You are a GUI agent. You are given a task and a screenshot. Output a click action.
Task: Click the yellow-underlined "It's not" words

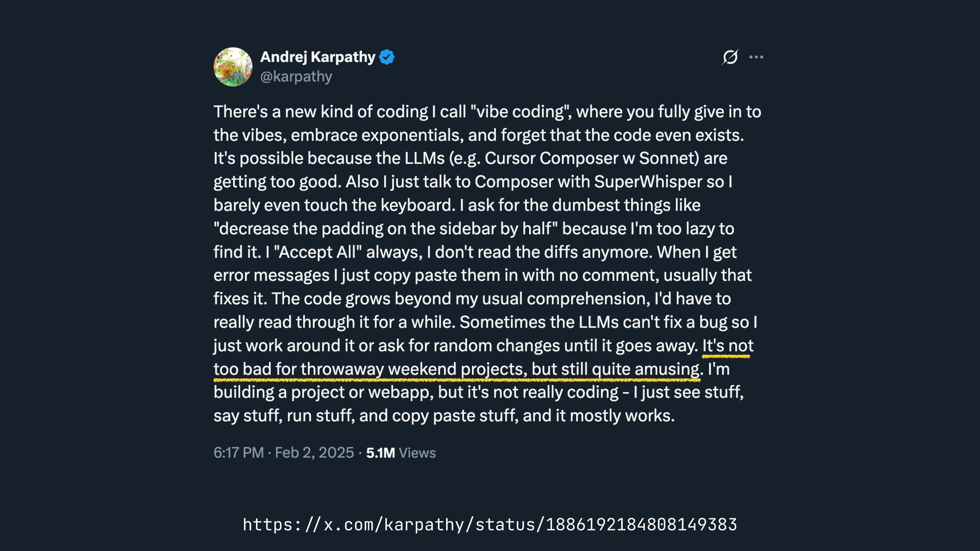coord(727,346)
